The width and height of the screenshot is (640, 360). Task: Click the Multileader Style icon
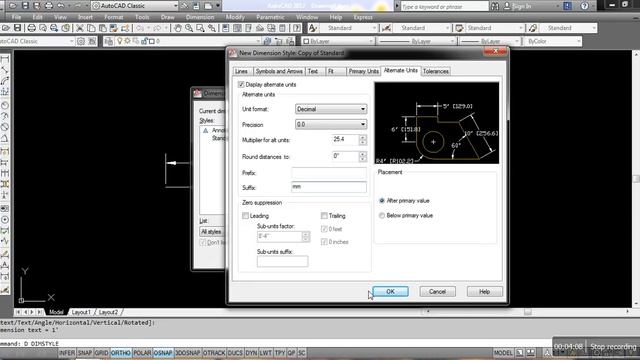[533, 28]
